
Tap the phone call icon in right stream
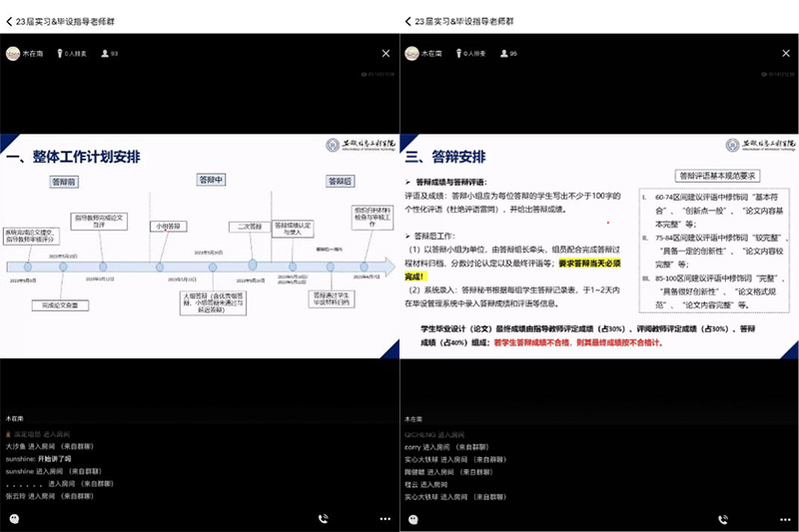click(722, 519)
